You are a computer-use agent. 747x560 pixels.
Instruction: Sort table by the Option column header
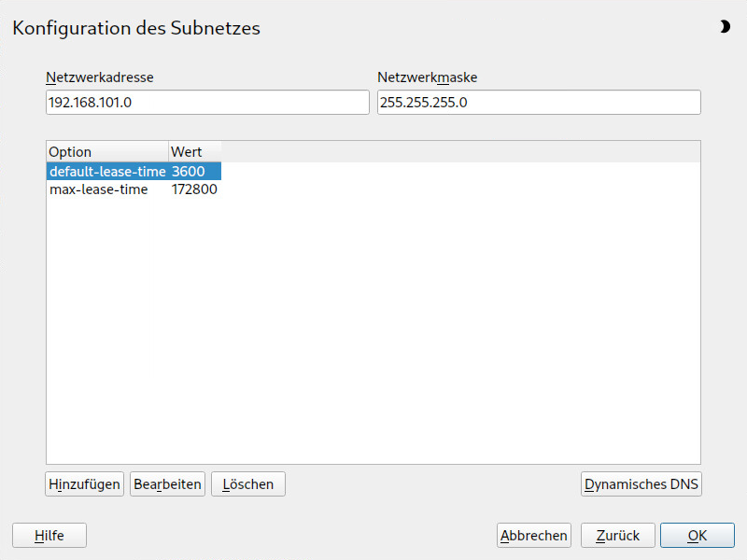point(106,152)
